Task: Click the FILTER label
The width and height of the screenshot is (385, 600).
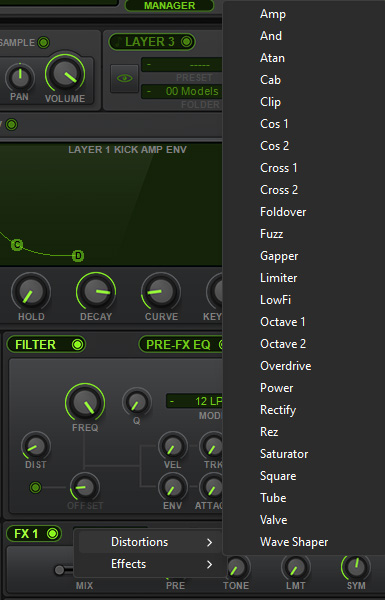Action: point(35,345)
